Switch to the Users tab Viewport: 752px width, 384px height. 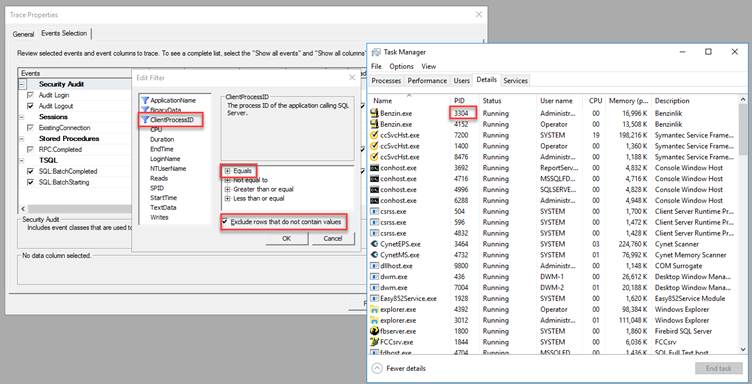pos(461,81)
